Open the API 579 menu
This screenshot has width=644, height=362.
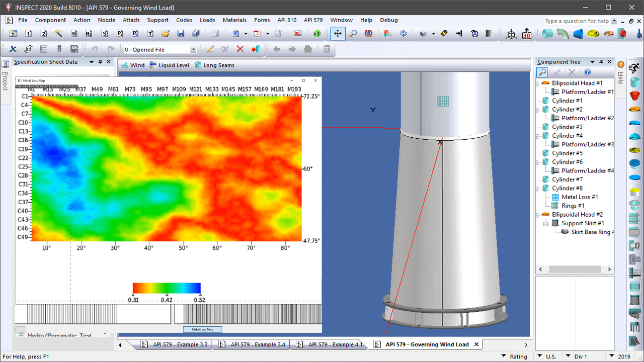click(313, 20)
